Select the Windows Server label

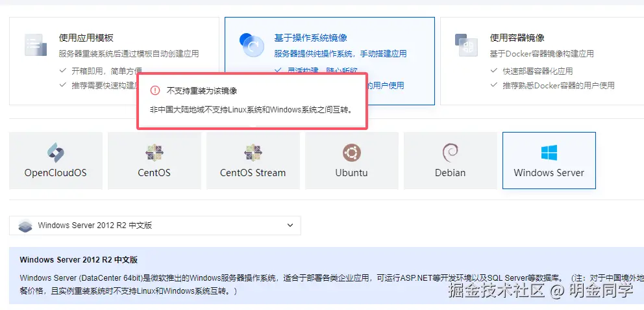coord(549,173)
